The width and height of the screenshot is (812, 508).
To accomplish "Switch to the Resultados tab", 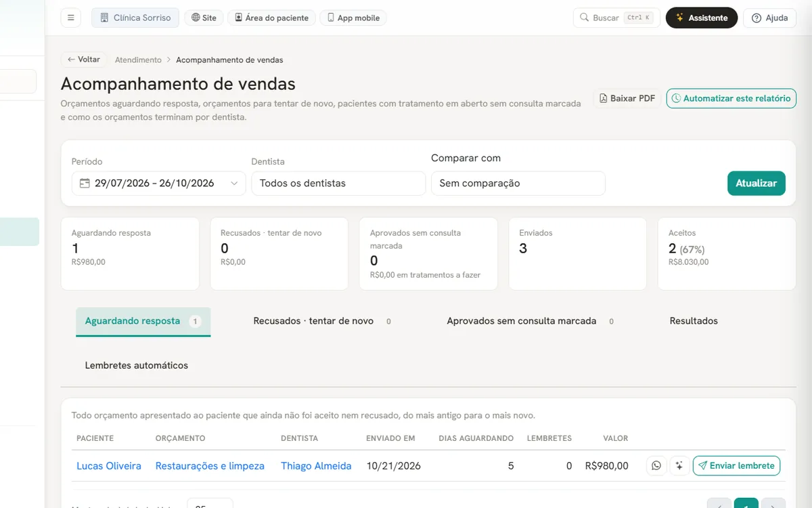I will pyautogui.click(x=694, y=321).
